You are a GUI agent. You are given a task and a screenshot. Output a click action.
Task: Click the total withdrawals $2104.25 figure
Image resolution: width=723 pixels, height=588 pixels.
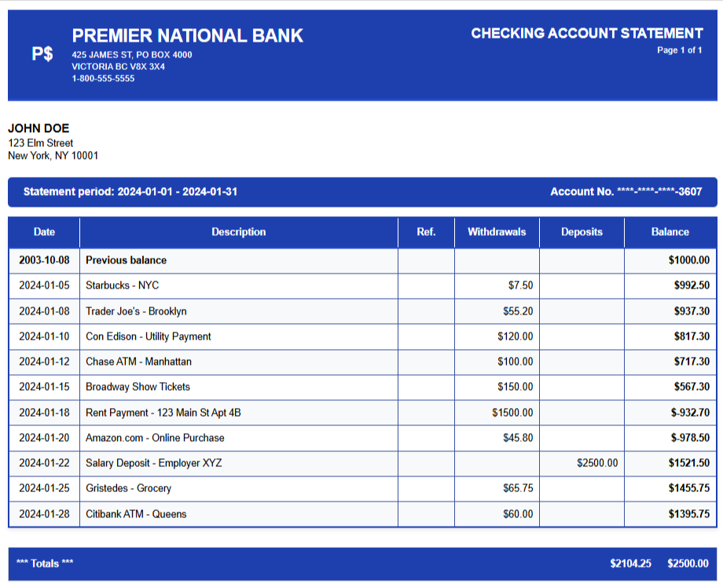coord(630,564)
